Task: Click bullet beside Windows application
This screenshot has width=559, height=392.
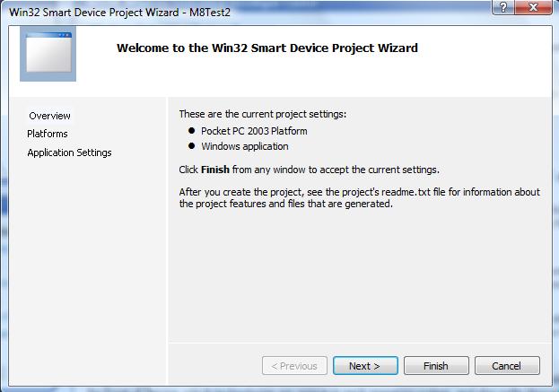Action: tap(191, 145)
